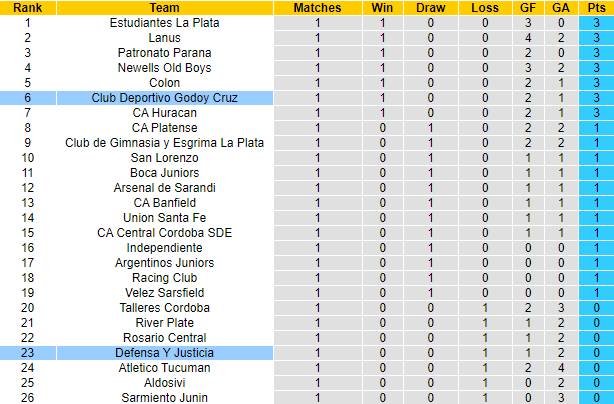The height and width of the screenshot is (404, 614).
Task: Open Racing Club team link
Action: [164, 278]
